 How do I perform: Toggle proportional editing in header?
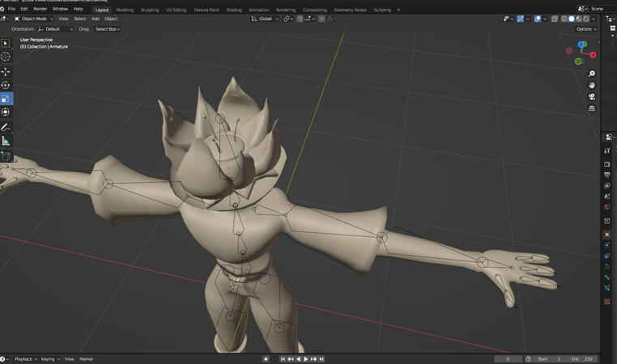[x=321, y=19]
